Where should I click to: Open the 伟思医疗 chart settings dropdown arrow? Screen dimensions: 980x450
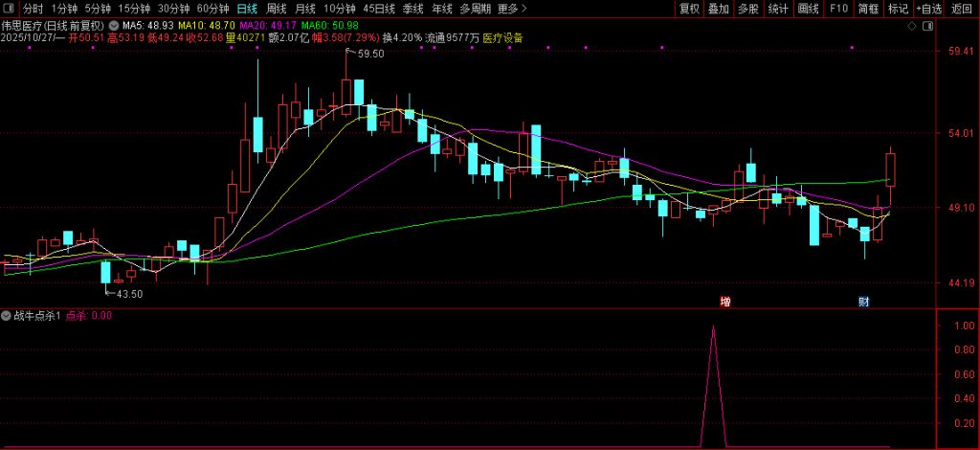click(113, 26)
